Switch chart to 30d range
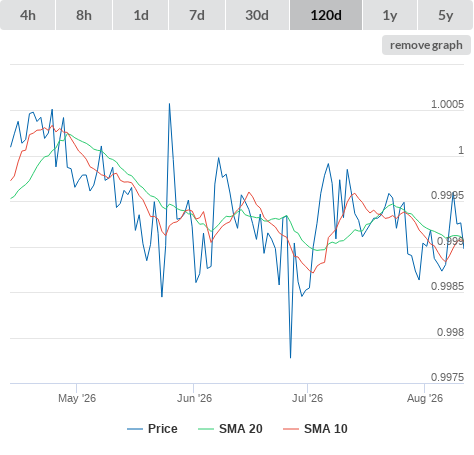 tap(257, 15)
